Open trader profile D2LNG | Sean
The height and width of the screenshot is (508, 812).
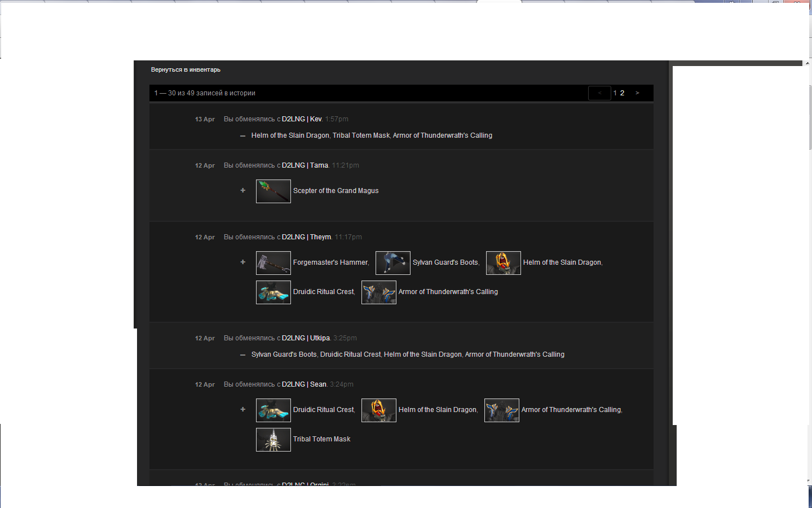304,384
